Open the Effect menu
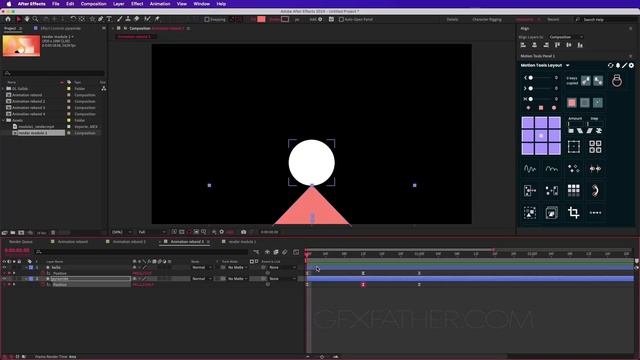 click(x=137, y=4)
